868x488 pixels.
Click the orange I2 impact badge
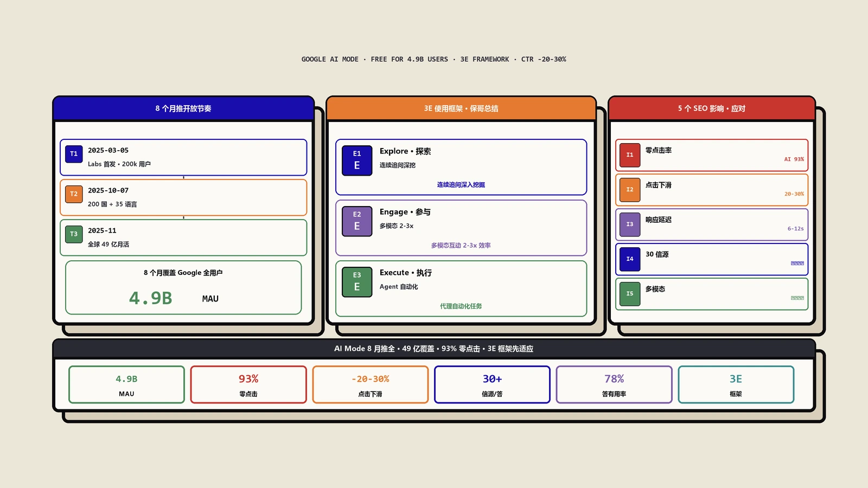pyautogui.click(x=630, y=190)
